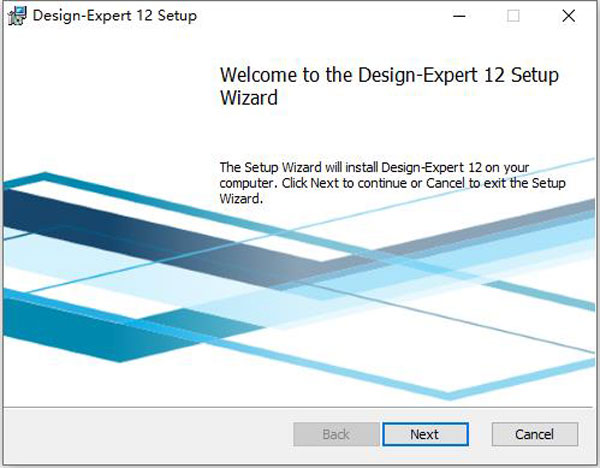This screenshot has width=600, height=468.
Task: Click the disabled maximize button
Action: 513,16
